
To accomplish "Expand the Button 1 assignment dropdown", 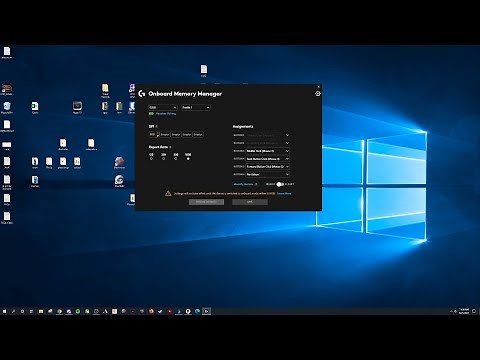I will click(268, 135).
